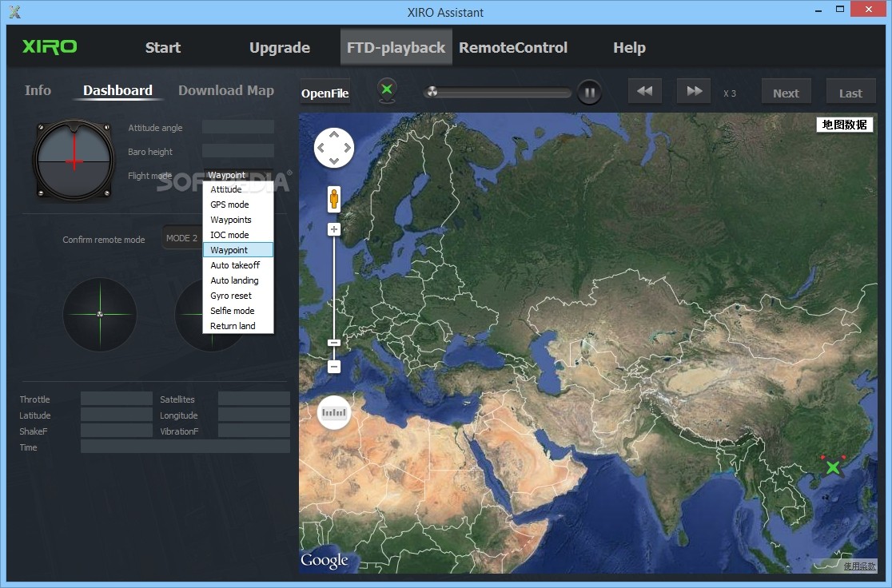Click the map pan navigation control
Screen dimensions: 892x588
[x=334, y=148]
